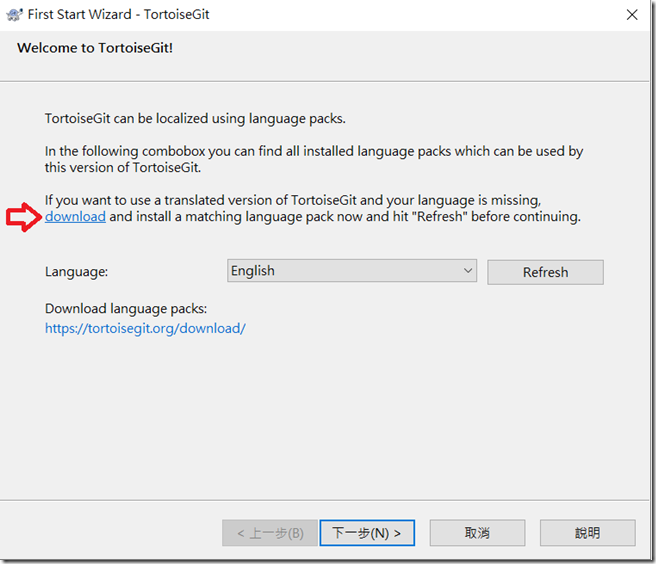The width and height of the screenshot is (656, 564).
Task: Open help via the 說明 button
Action: point(587,533)
